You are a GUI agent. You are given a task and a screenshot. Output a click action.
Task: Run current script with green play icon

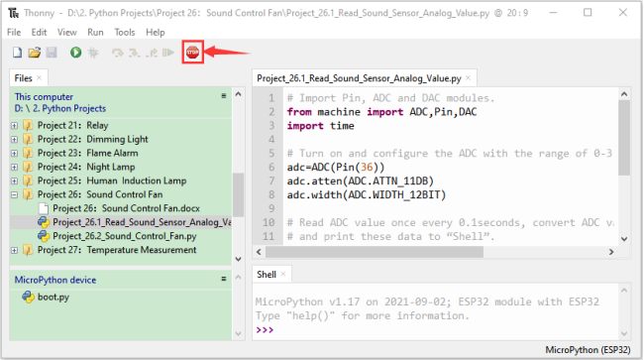click(x=75, y=53)
